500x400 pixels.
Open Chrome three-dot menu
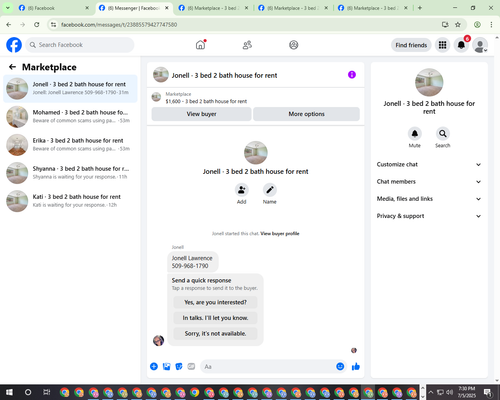(x=491, y=24)
